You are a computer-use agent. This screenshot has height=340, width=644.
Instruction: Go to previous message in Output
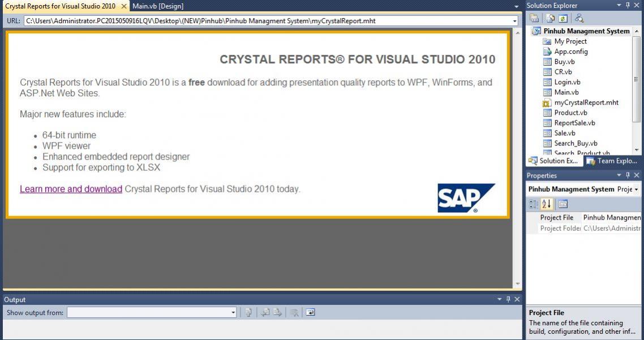pyautogui.click(x=265, y=312)
